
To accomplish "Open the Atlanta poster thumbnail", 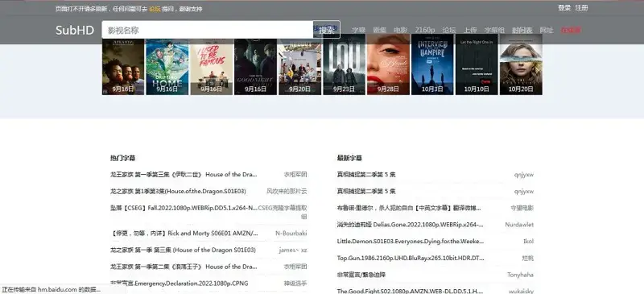I will [123, 67].
